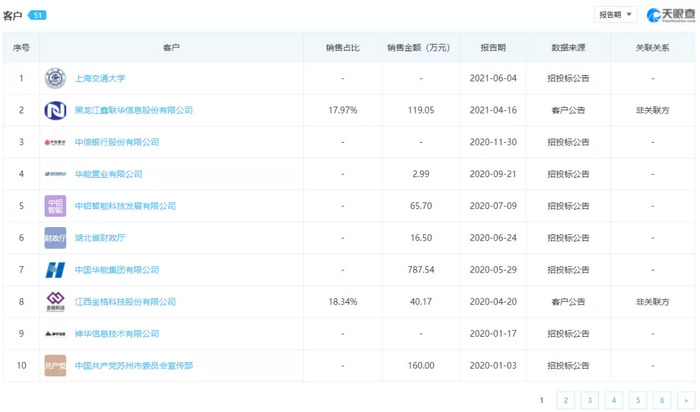Viewport: 700px width, 412px height.
Task: Go to page 4
Action: tap(614, 400)
